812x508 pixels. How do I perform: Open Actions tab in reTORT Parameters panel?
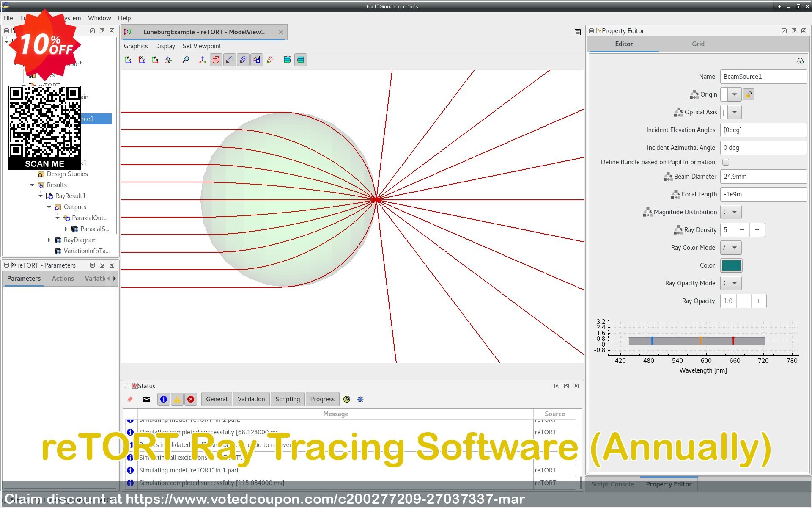(62, 278)
